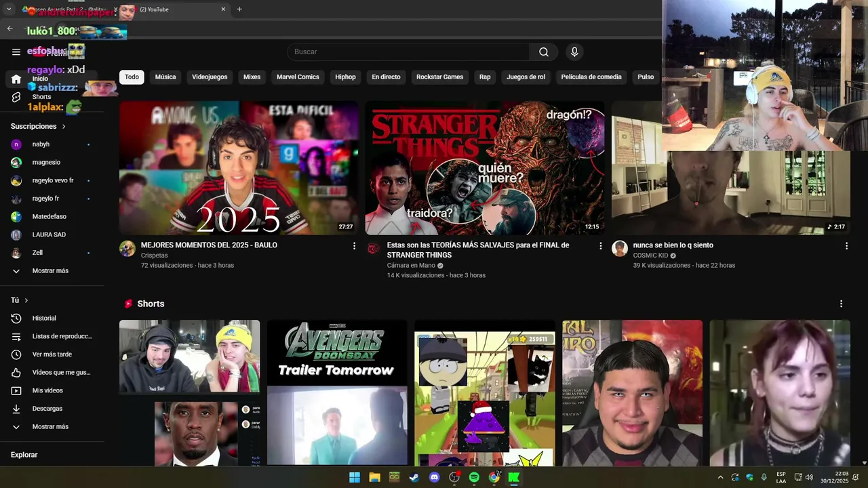Open the Avengers Doomsday Trailer Tomorrow short

point(337,393)
